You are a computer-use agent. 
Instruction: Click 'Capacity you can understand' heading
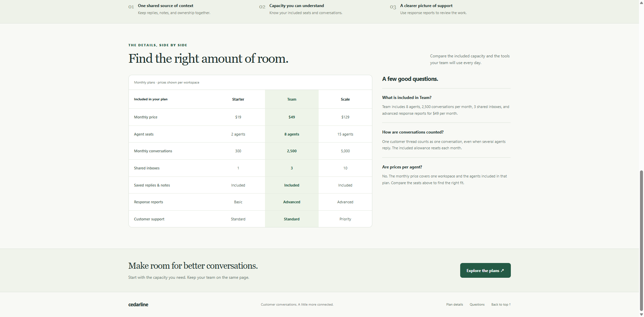(x=297, y=6)
